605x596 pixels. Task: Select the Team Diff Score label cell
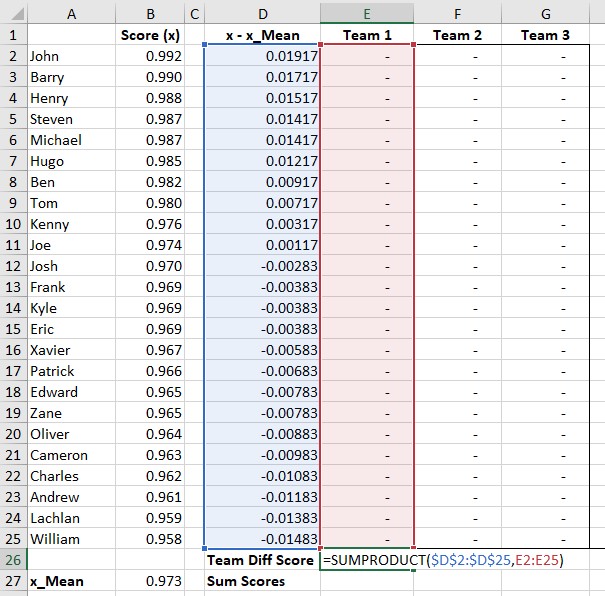tap(262, 560)
